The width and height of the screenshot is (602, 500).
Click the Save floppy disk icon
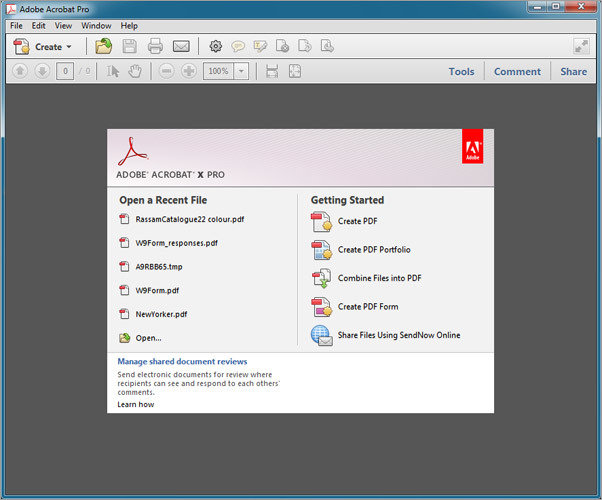coord(130,46)
